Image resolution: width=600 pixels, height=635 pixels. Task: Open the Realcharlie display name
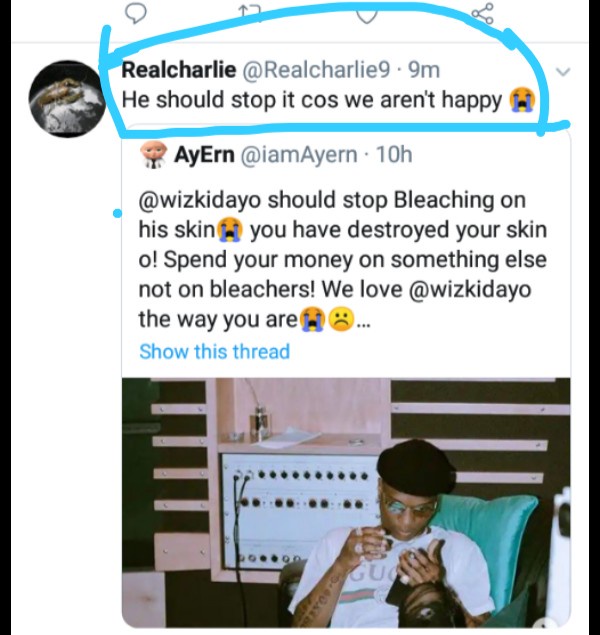click(179, 69)
